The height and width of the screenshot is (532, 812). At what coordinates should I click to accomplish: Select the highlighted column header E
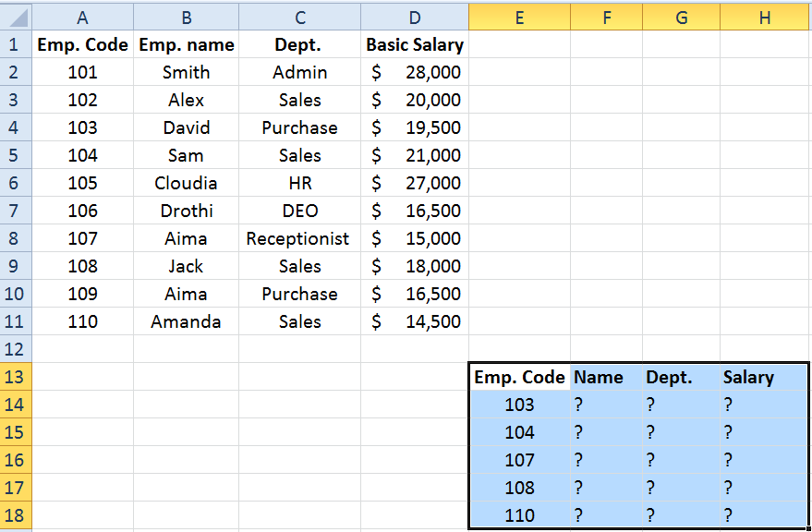click(x=519, y=18)
